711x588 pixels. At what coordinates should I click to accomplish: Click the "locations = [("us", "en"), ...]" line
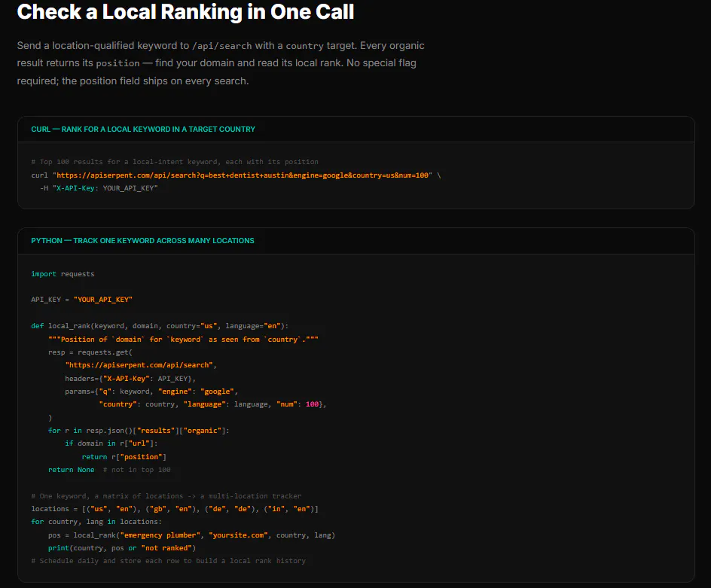click(x=175, y=509)
